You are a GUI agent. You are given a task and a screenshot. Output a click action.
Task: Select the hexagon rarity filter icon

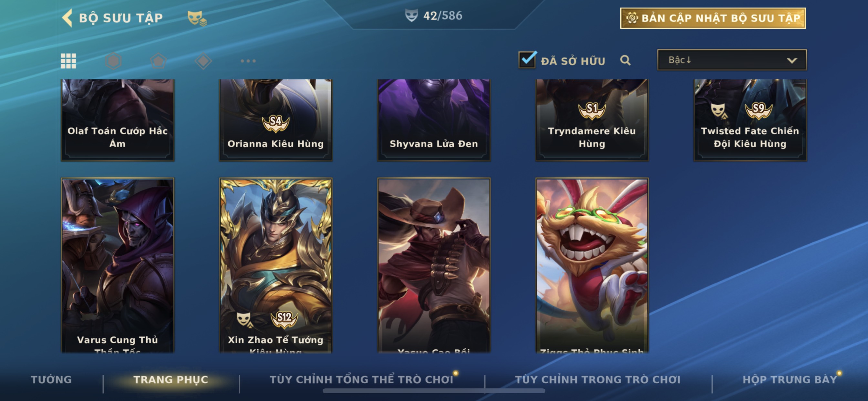(113, 61)
